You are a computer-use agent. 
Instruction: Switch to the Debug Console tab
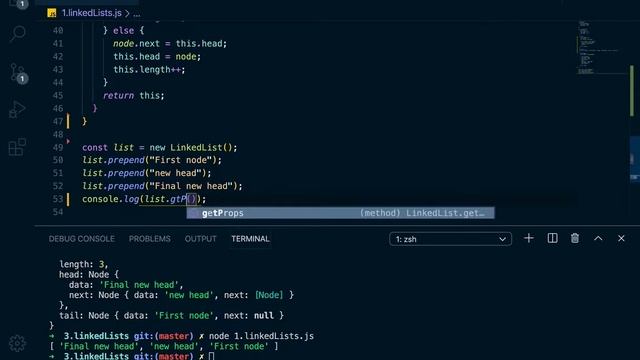[x=82, y=239]
